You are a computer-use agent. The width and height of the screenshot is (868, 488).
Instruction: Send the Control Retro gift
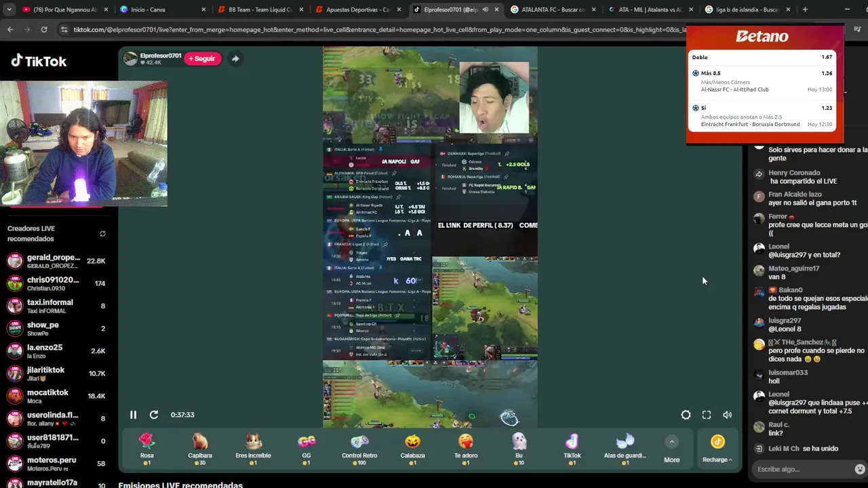click(x=359, y=449)
